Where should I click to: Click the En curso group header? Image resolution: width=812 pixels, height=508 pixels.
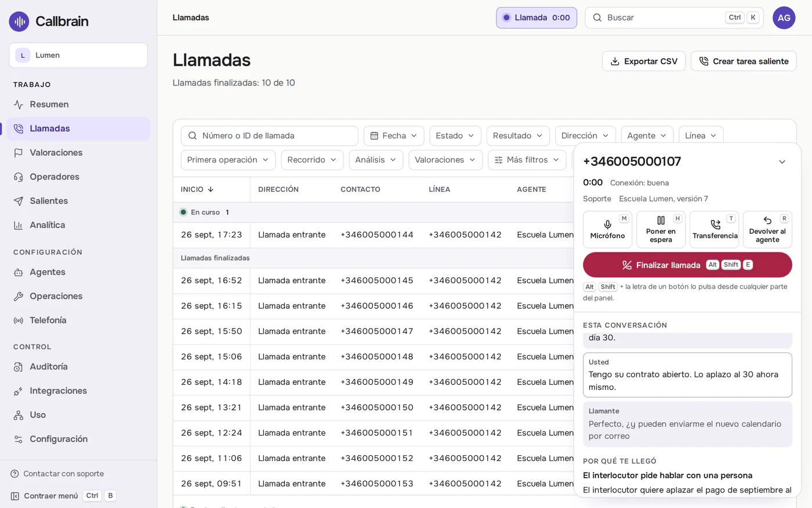[x=374, y=212]
